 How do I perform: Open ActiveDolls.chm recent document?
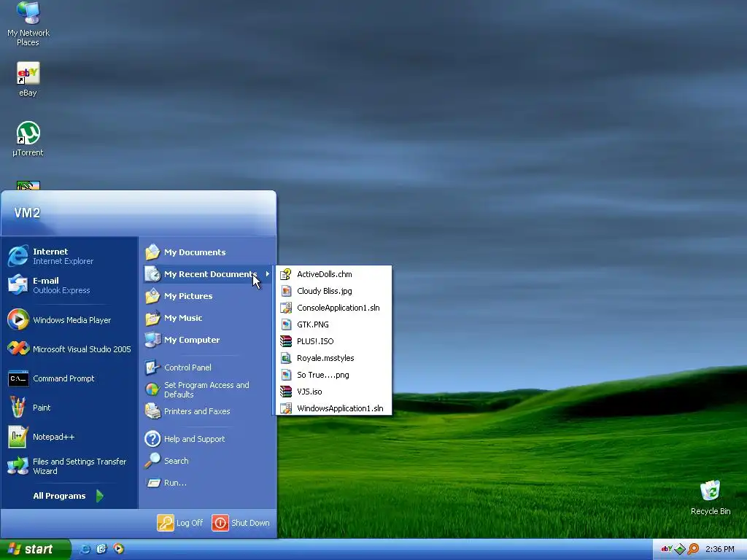(333, 274)
